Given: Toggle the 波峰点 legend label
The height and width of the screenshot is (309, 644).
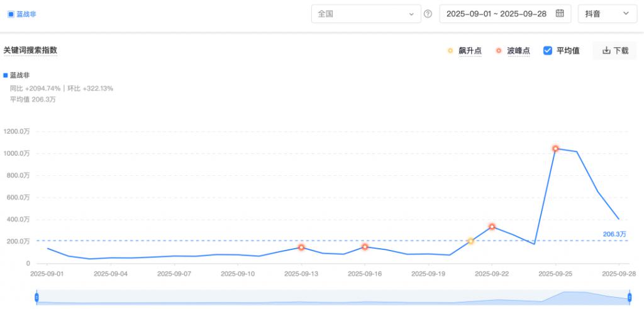Looking at the screenshot, I should (x=519, y=51).
